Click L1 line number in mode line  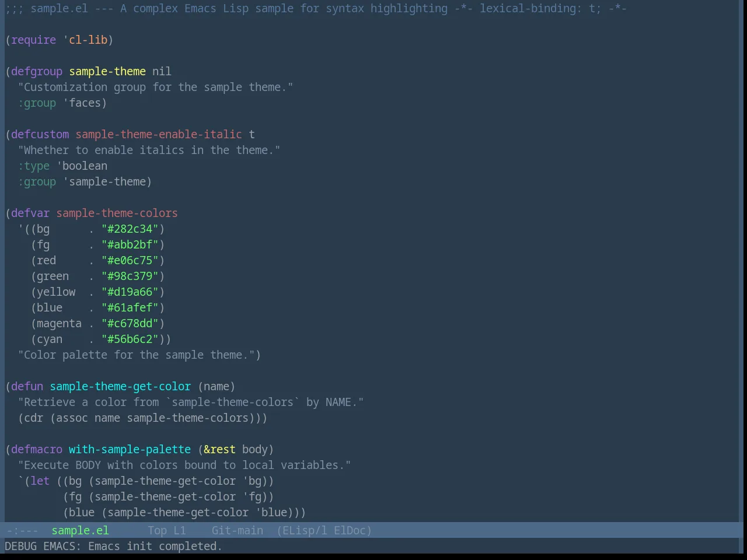179,530
